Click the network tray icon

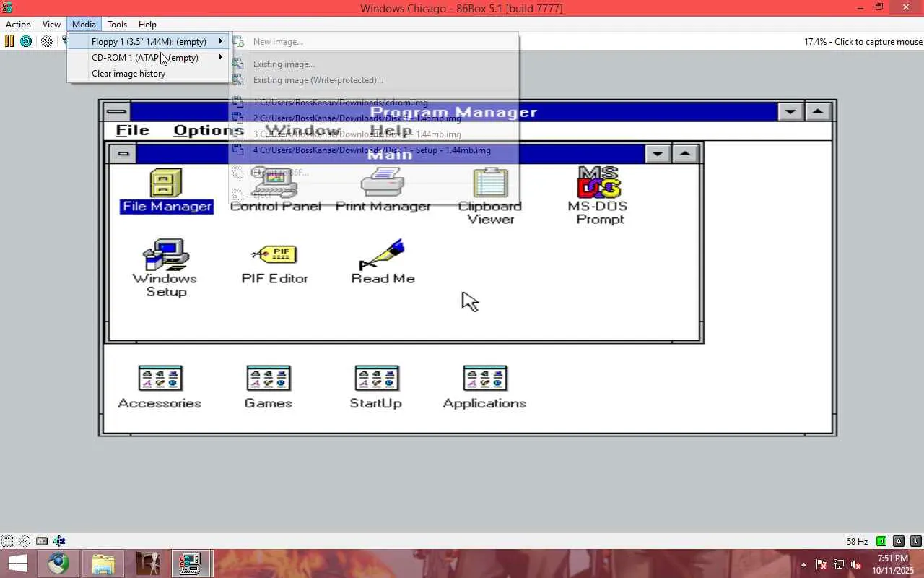(839, 564)
